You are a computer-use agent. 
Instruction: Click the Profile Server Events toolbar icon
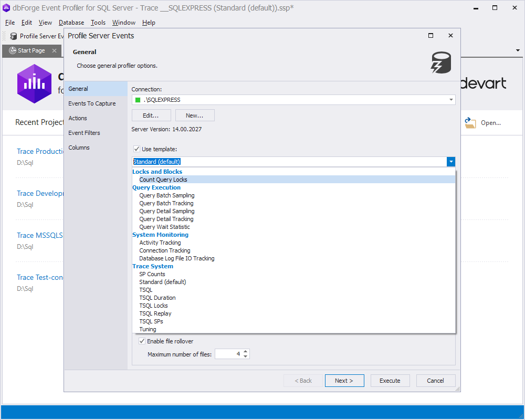pyautogui.click(x=14, y=36)
